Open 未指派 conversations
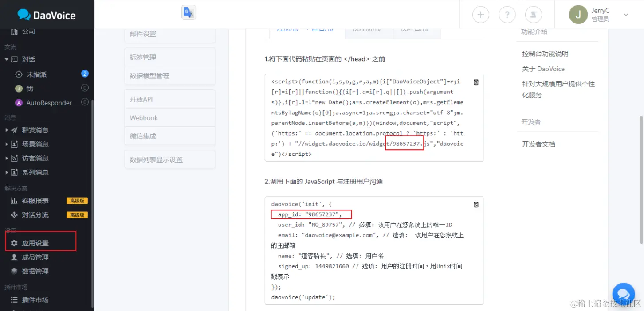The height and width of the screenshot is (311, 644). pos(36,74)
